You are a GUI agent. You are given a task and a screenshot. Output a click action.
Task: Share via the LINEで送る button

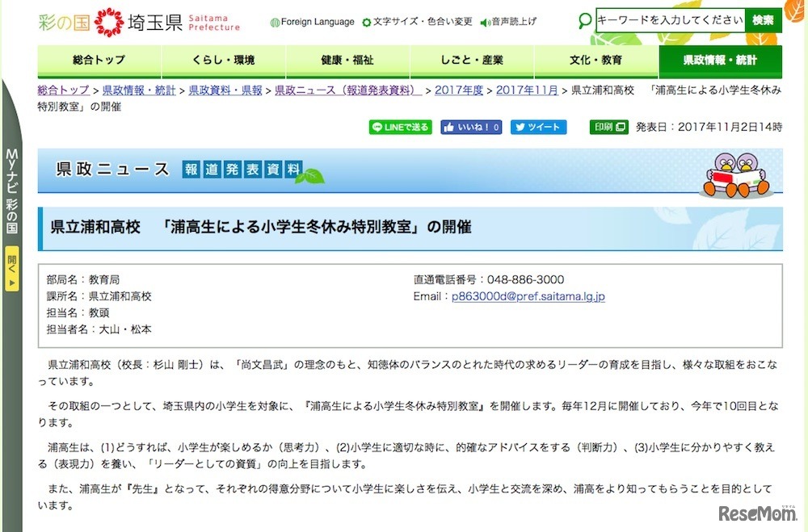tap(399, 127)
